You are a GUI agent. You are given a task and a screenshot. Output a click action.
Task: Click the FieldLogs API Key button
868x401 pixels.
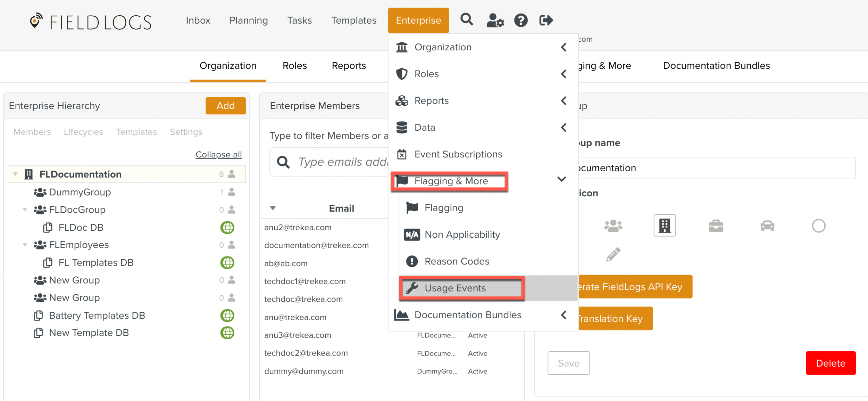pyautogui.click(x=635, y=287)
